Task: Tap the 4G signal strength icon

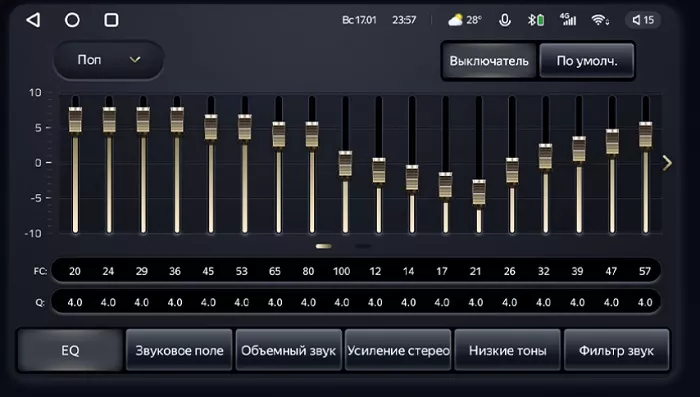Action: [x=568, y=20]
